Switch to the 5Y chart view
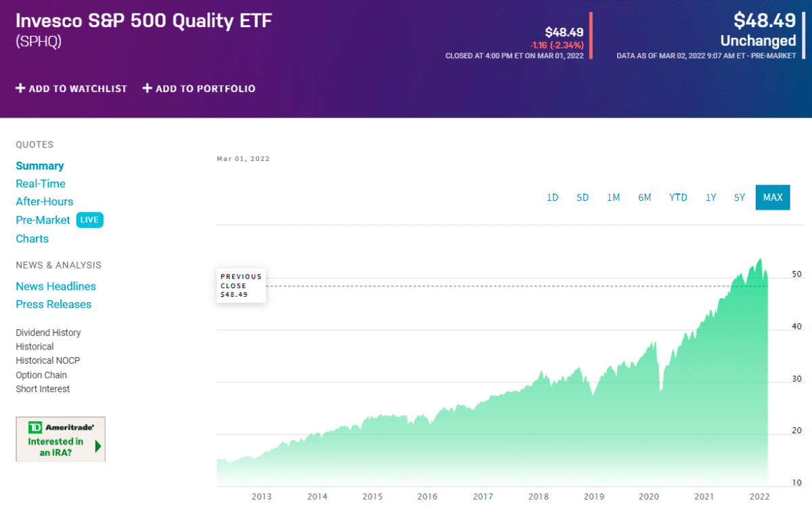 [740, 197]
